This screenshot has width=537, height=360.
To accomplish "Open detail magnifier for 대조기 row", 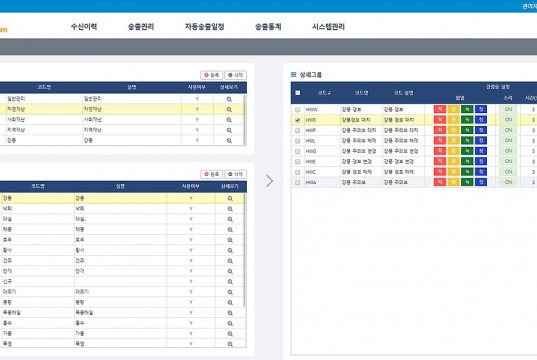I will pyautogui.click(x=230, y=292).
